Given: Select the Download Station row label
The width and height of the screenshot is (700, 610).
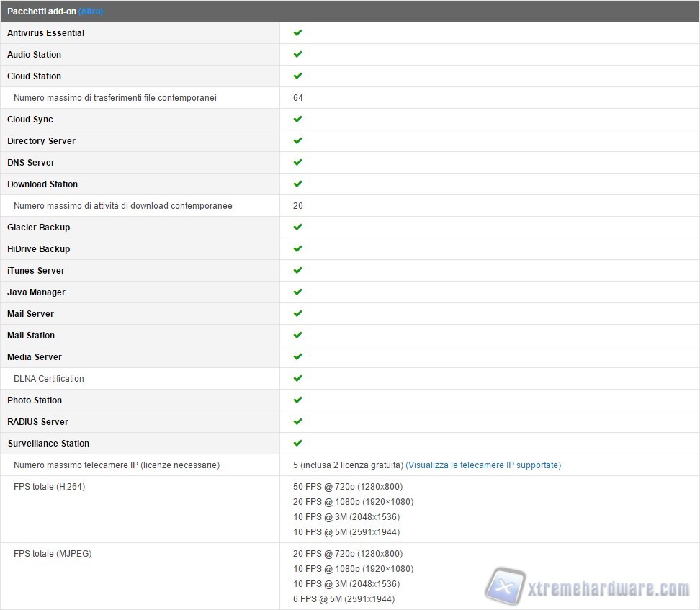Looking at the screenshot, I should click(42, 184).
